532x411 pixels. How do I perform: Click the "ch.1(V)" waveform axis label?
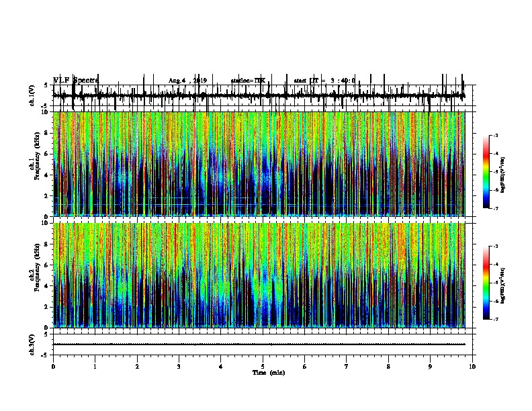tap(32, 95)
